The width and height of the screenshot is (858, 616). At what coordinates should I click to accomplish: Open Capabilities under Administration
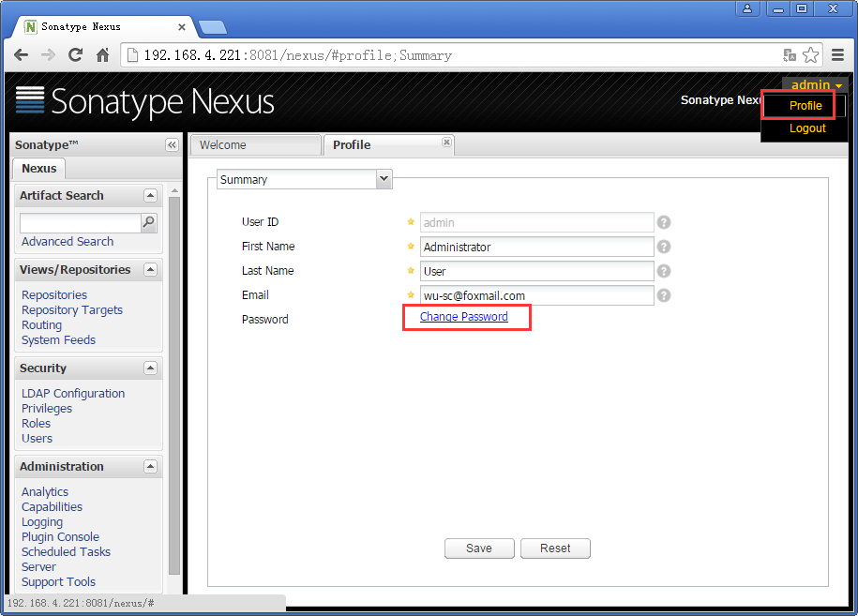point(52,506)
